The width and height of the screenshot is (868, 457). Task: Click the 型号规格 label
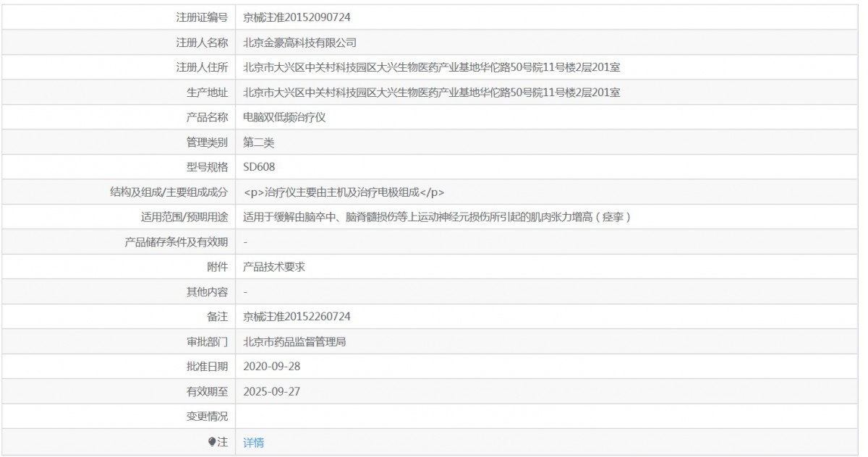point(207,167)
